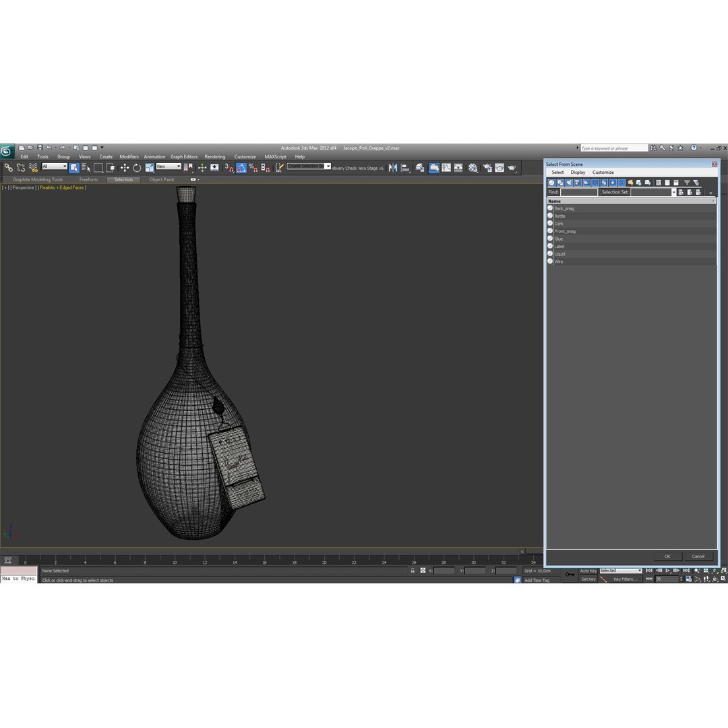Viewport: 728px width, 728px height.
Task: Click the Align tool icon
Action: [405, 168]
